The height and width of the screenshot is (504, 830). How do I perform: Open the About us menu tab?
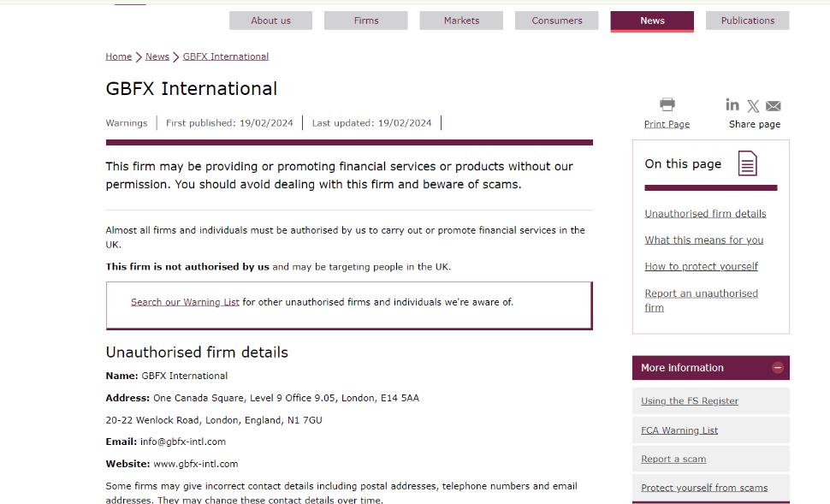click(270, 21)
